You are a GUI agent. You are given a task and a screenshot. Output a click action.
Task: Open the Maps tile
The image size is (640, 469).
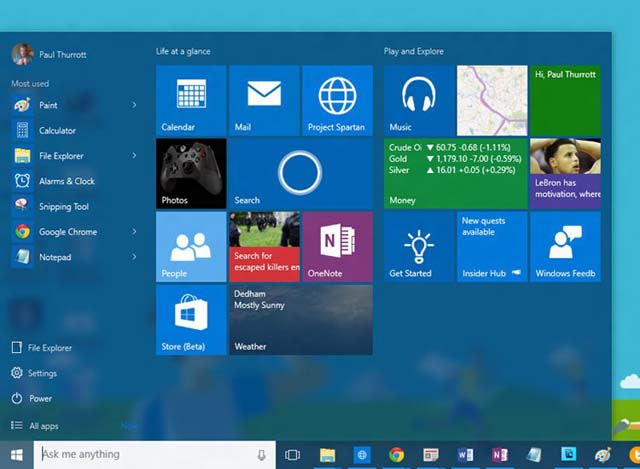(x=492, y=100)
